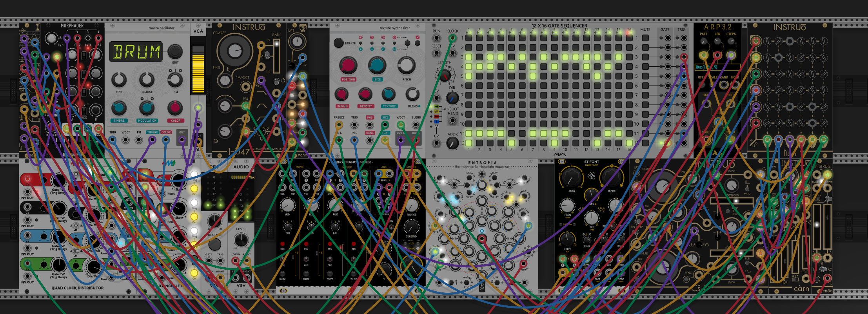Click the ADDR knob on the gate sequencer
The width and height of the screenshot is (868, 314).
[452, 143]
